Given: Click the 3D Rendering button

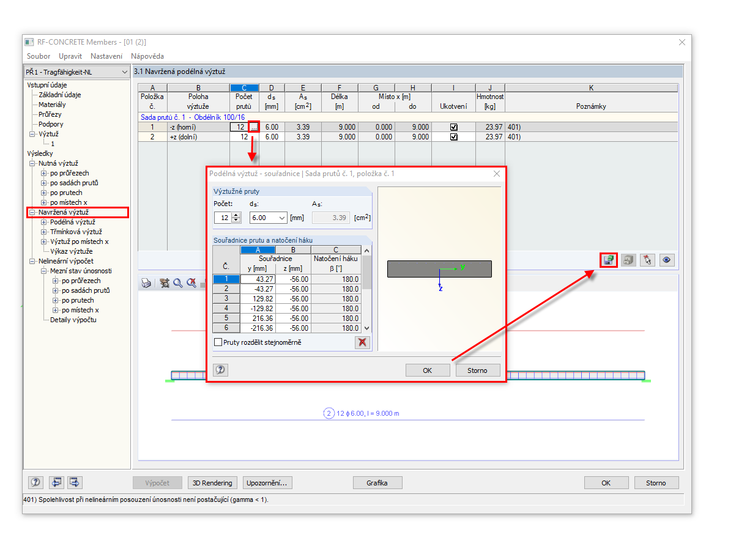Looking at the screenshot, I should pyautogui.click(x=213, y=482).
